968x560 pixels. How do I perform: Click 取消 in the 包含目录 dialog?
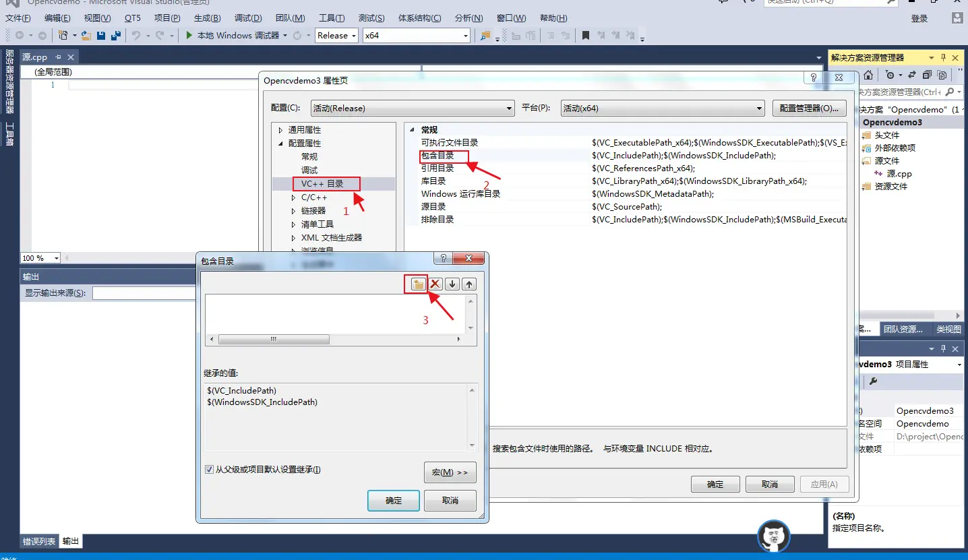(450, 501)
